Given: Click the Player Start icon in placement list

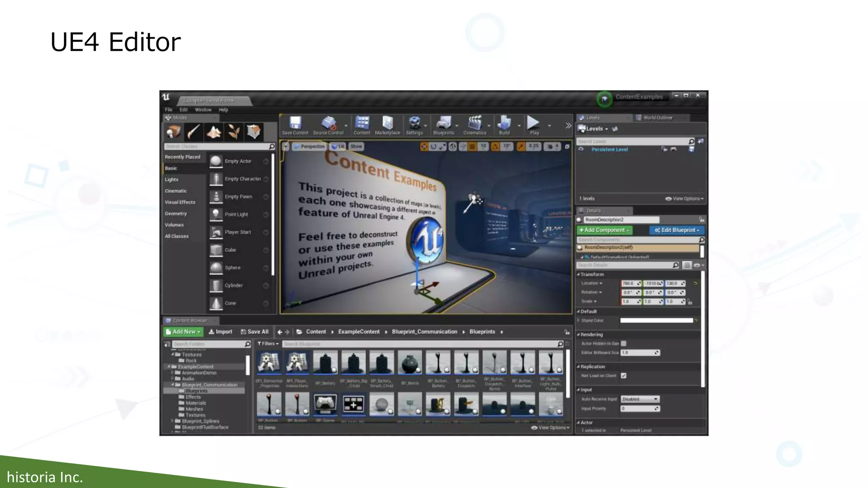Looking at the screenshot, I should point(216,233).
